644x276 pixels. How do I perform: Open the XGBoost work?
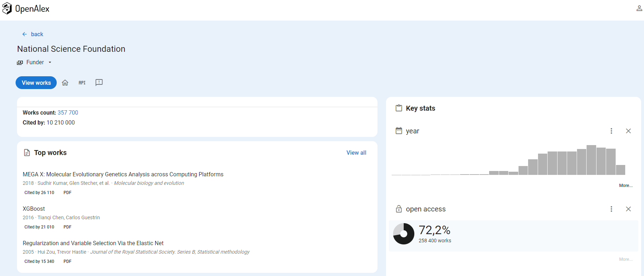[x=34, y=209]
